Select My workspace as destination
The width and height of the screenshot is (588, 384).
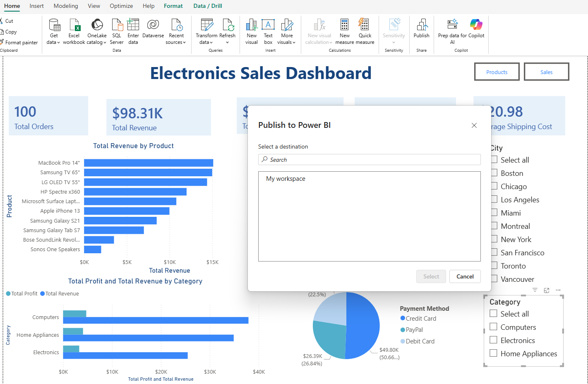pos(286,179)
